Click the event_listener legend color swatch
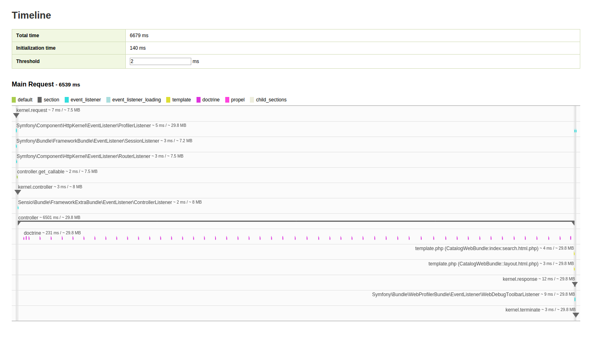The height and width of the screenshot is (364, 594). coord(67,100)
